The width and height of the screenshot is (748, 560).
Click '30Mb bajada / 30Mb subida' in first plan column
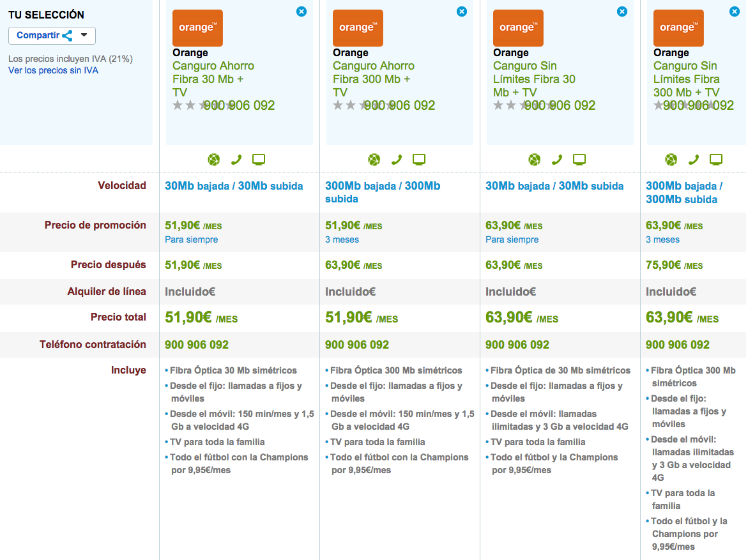[234, 186]
